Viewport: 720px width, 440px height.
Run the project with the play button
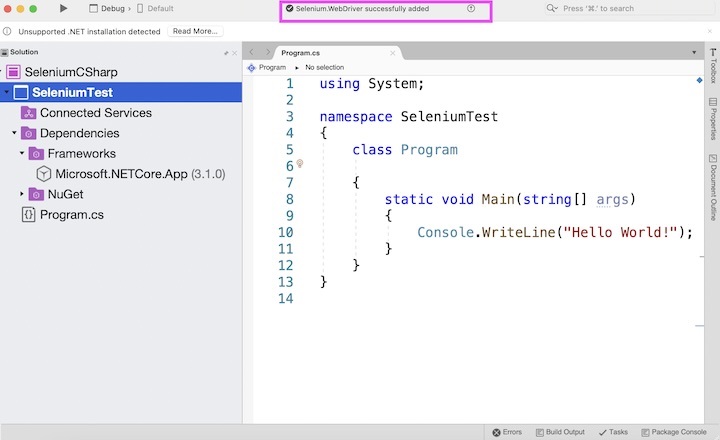point(63,8)
